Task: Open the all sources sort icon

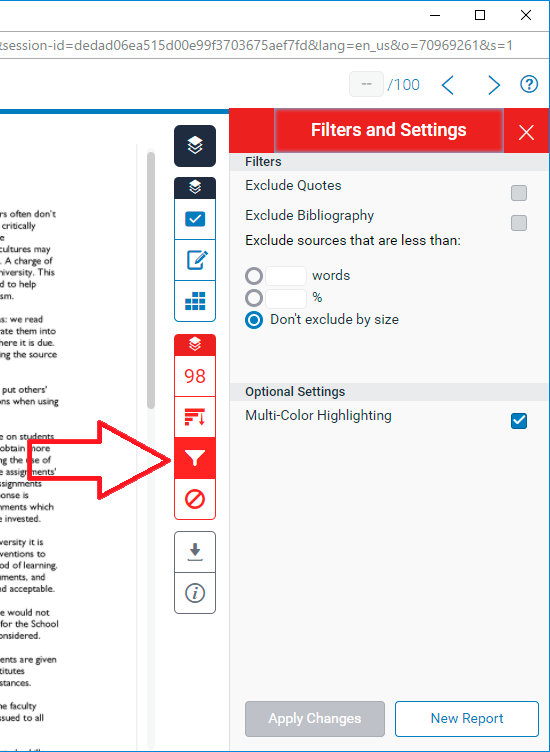Action: 195,417
